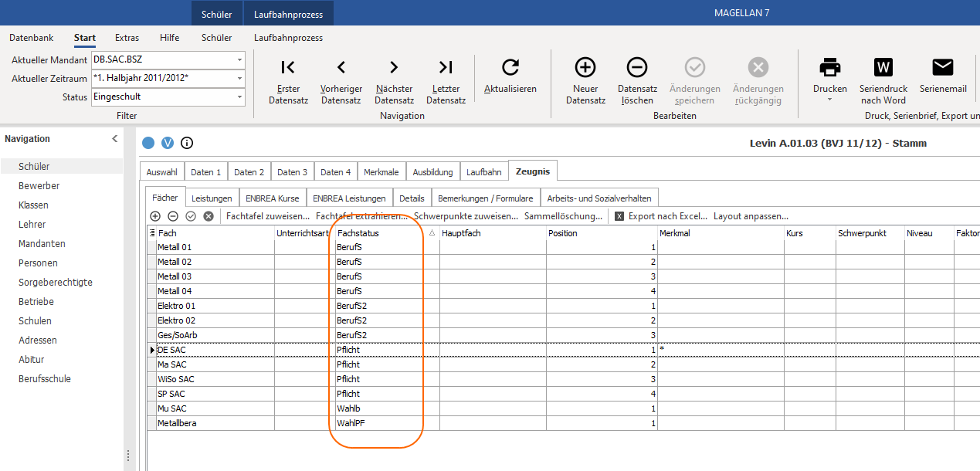Expand the Aktueller Mandant combo box
This screenshot has height=471, width=980.
coord(240,59)
